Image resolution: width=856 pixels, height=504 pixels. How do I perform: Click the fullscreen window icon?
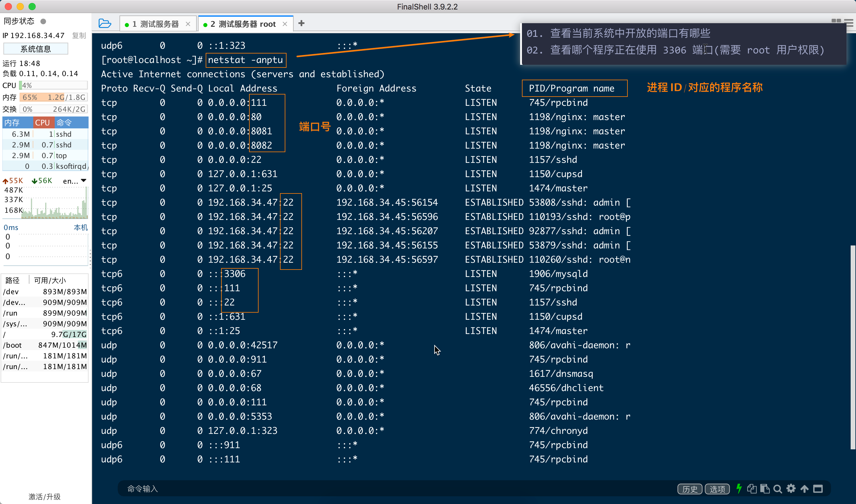pyautogui.click(x=818, y=488)
